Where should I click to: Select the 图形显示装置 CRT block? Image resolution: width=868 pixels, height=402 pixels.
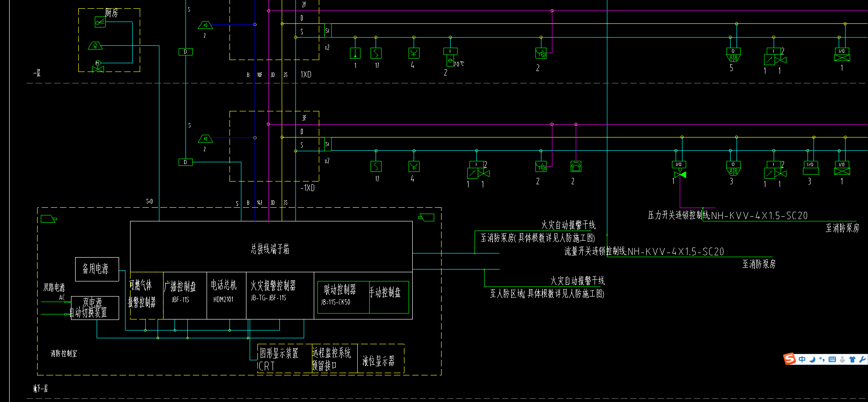click(284, 358)
